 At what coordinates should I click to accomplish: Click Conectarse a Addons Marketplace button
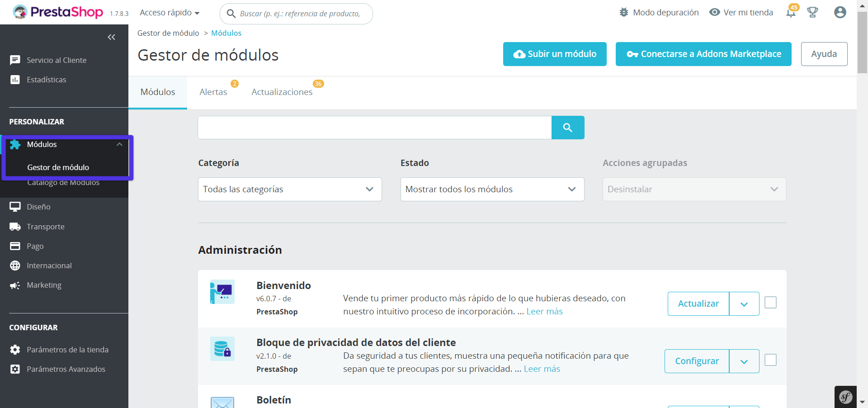(703, 54)
